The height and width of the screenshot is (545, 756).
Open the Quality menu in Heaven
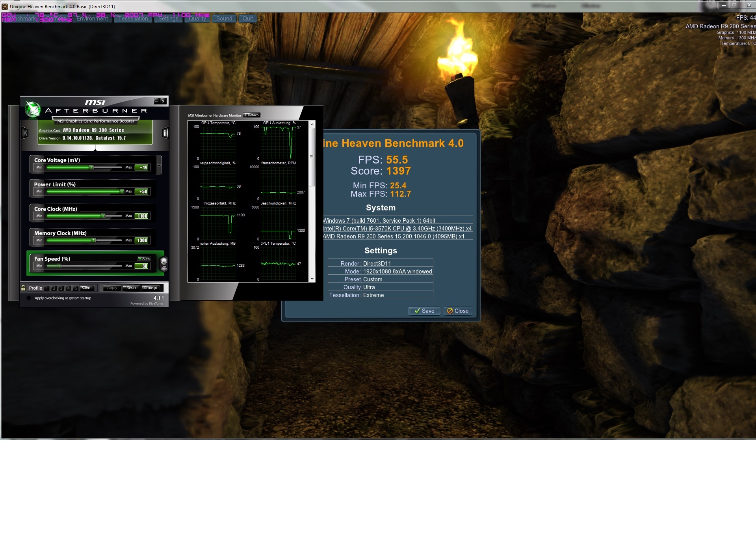[197, 19]
